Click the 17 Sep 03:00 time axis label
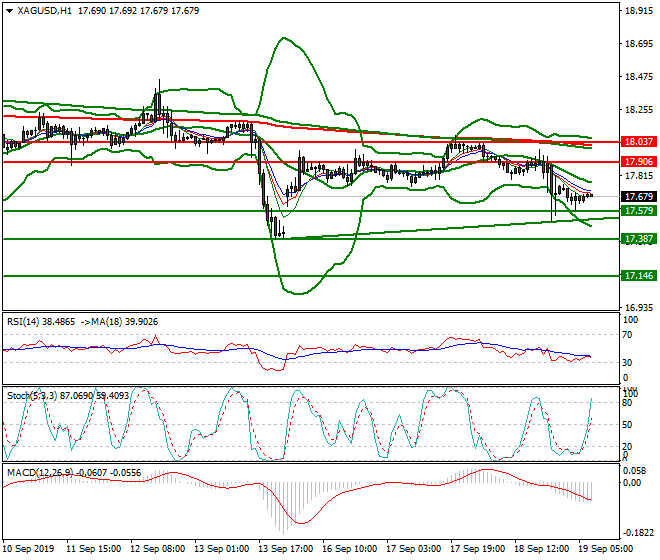Image resolution: width=660 pixels, height=560 pixels. point(413,549)
